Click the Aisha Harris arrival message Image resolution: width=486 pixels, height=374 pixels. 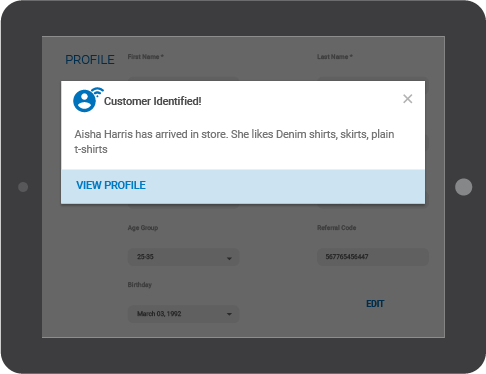tap(234, 142)
